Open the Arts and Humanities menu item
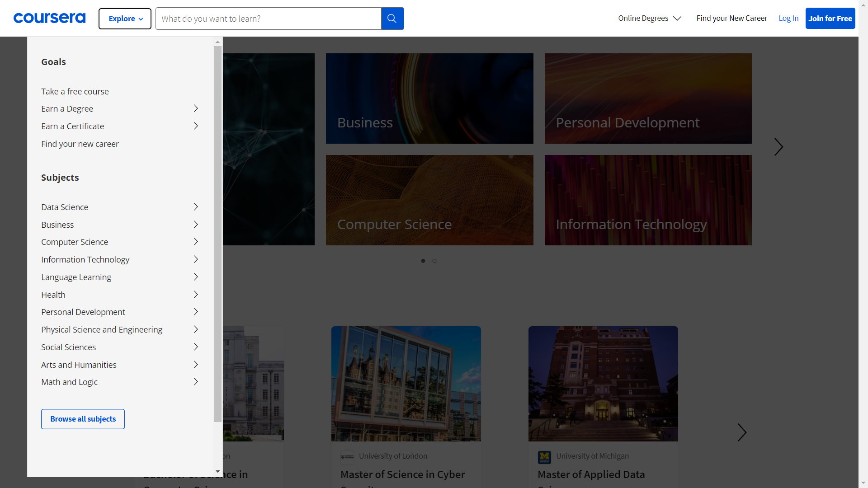The width and height of the screenshot is (868, 488). pos(120,365)
